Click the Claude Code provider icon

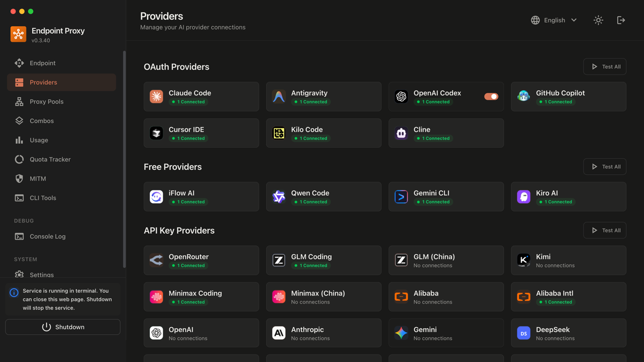[156, 97]
